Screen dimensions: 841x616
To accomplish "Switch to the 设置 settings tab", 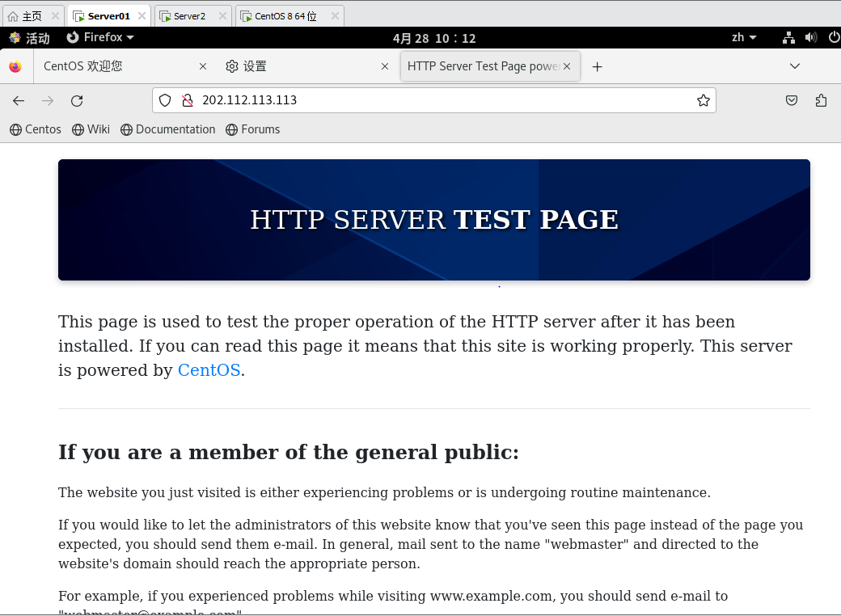I will (306, 66).
